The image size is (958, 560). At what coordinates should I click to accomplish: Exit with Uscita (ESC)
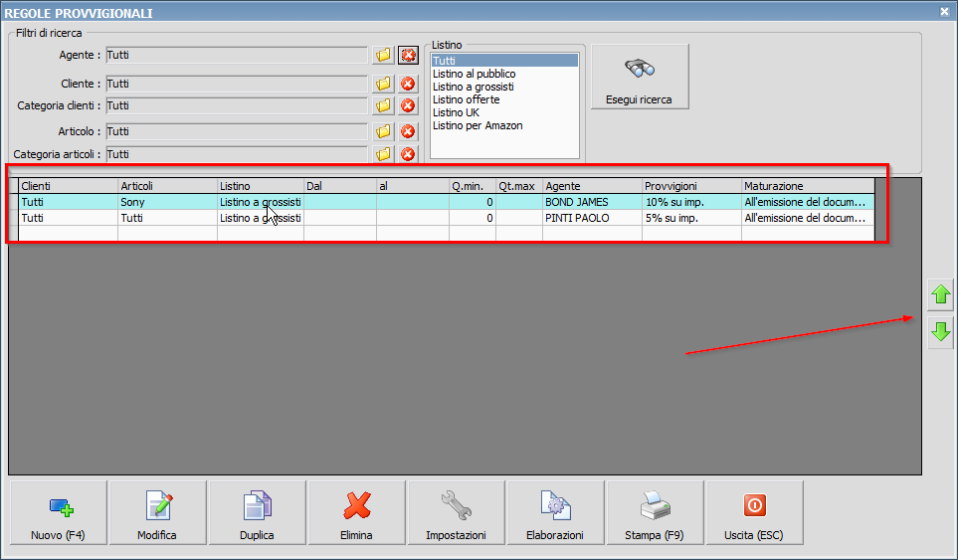pyautogui.click(x=754, y=512)
